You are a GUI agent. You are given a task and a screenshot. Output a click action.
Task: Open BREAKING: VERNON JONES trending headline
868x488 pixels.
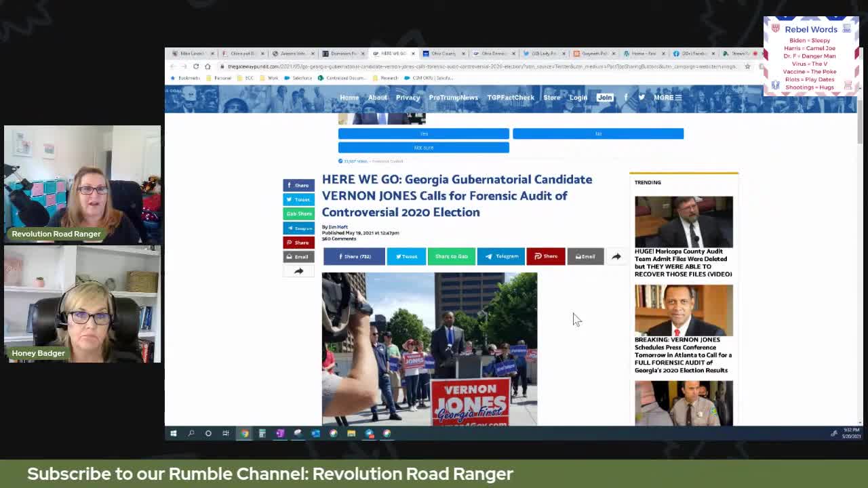(x=683, y=355)
